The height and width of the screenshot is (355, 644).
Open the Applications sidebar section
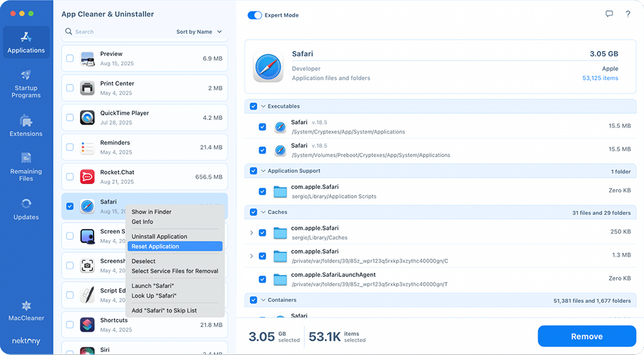(26, 43)
